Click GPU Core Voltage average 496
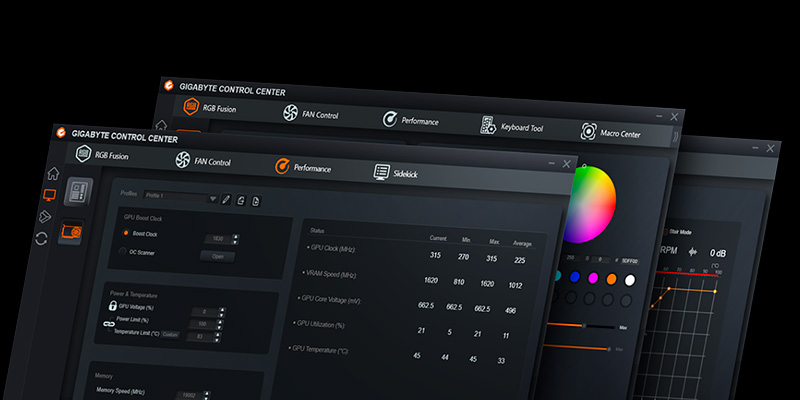The height and width of the screenshot is (400, 800). point(510,310)
